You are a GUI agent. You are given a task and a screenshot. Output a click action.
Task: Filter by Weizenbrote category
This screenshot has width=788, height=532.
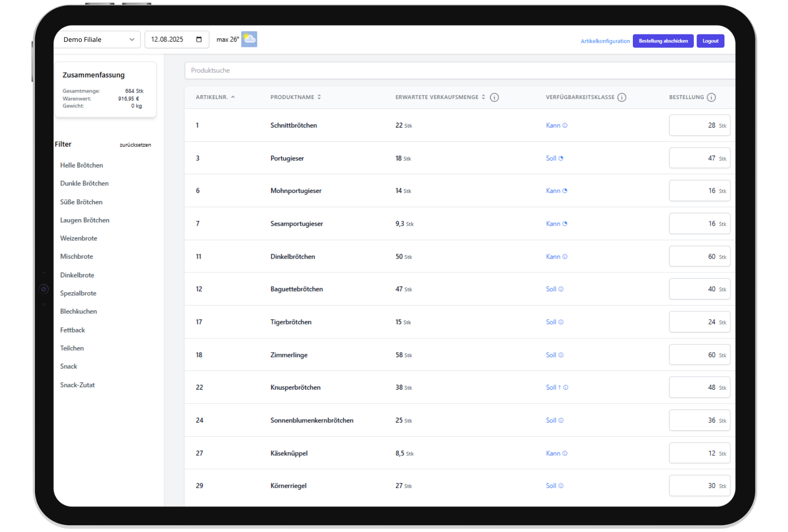pos(79,238)
